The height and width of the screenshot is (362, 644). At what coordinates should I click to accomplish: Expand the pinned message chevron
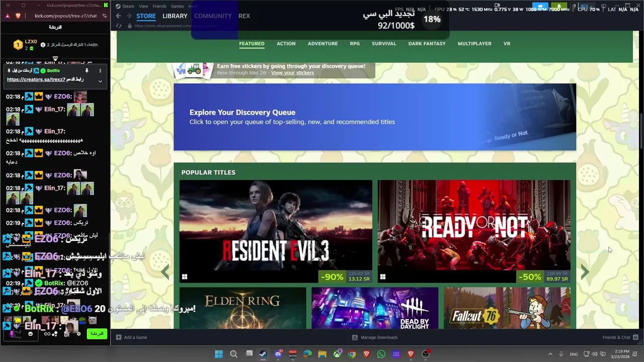point(100,81)
